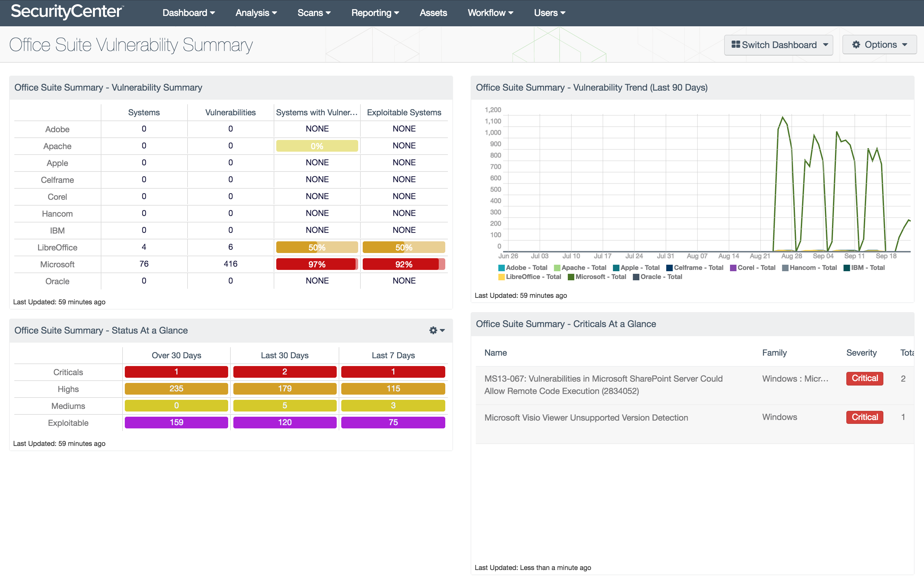Click the grid icon in Switch Dashboard

735,44
